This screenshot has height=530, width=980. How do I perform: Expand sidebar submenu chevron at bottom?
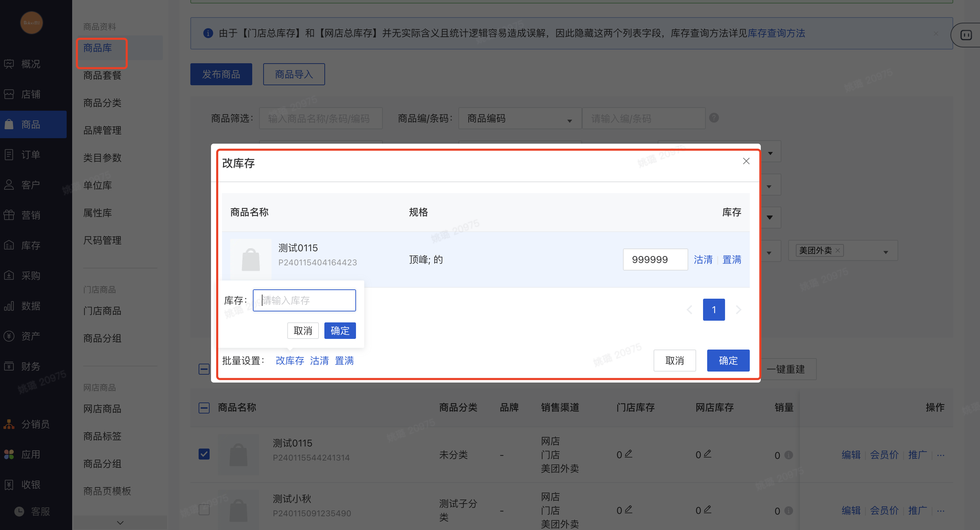pyautogui.click(x=120, y=523)
